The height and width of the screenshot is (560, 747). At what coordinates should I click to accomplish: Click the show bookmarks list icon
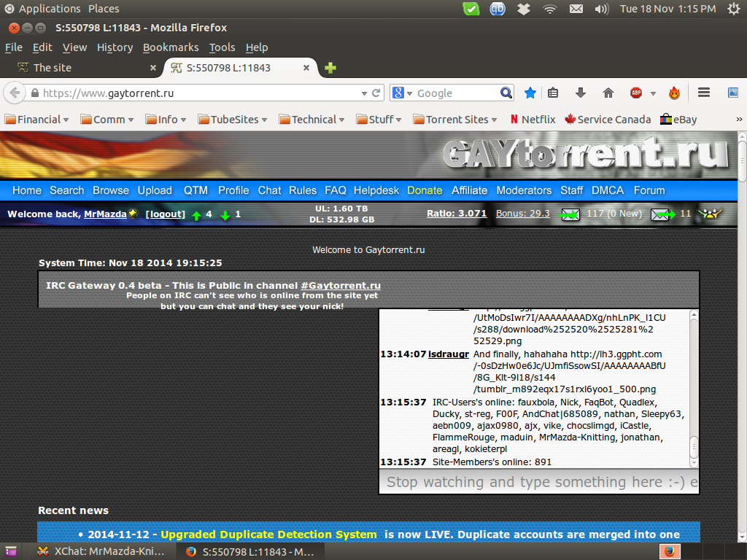click(553, 93)
